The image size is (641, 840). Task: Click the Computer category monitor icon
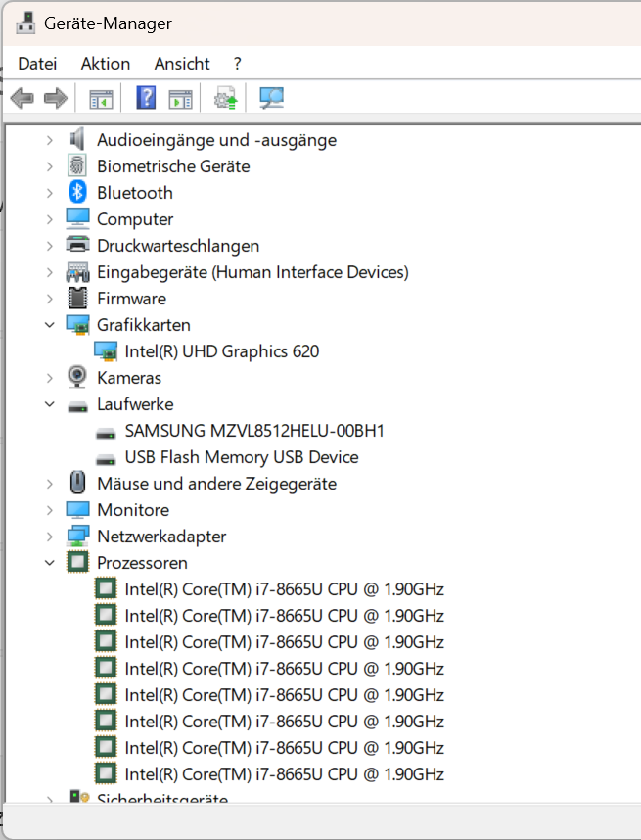(77, 218)
